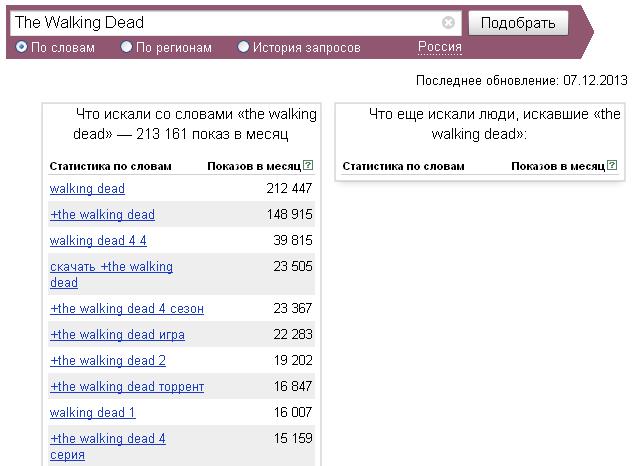Click the value "212 447"

[289, 189]
